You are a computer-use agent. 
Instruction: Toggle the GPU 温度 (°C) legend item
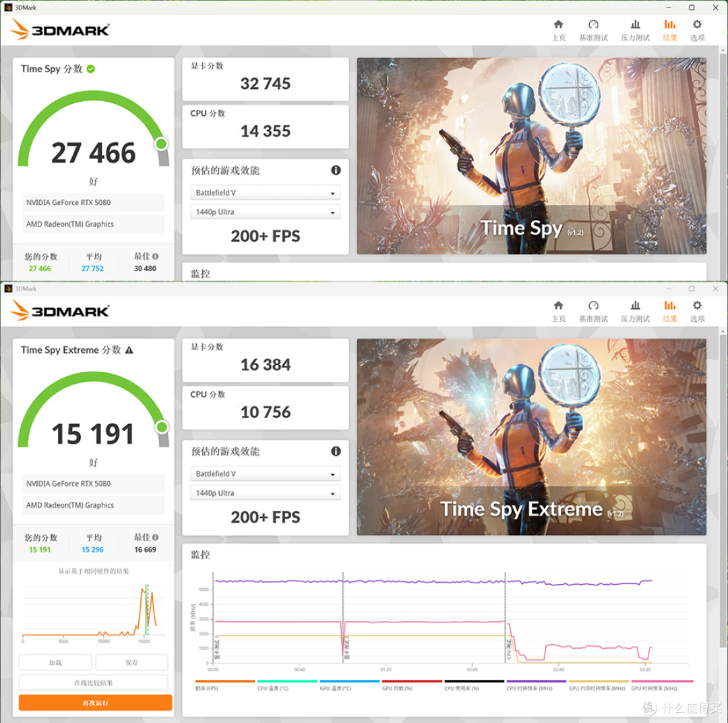pos(349,685)
